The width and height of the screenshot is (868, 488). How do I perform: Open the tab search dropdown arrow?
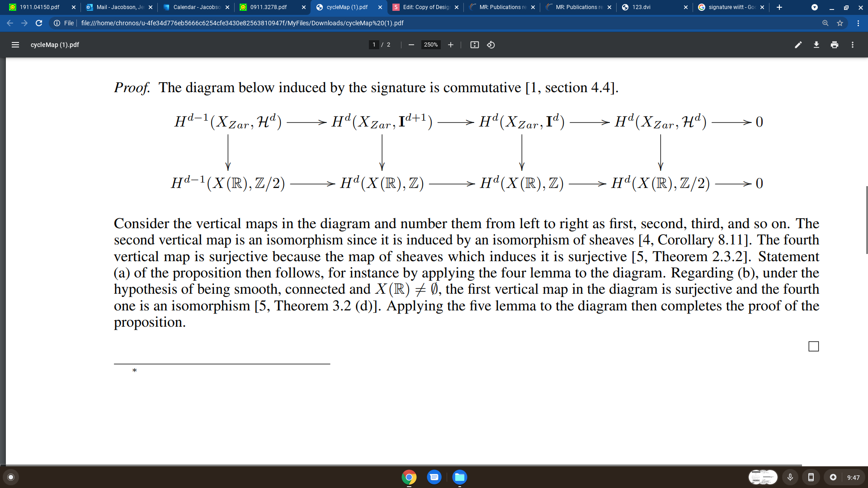814,7
